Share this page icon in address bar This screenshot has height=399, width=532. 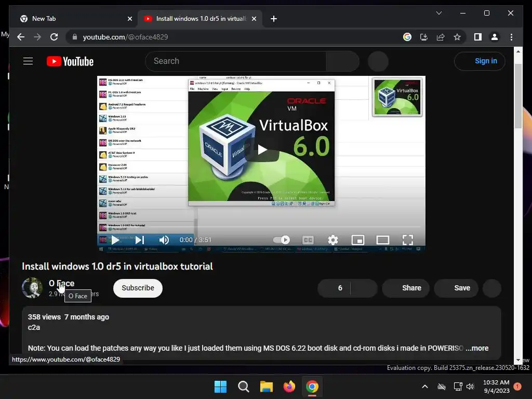click(441, 37)
